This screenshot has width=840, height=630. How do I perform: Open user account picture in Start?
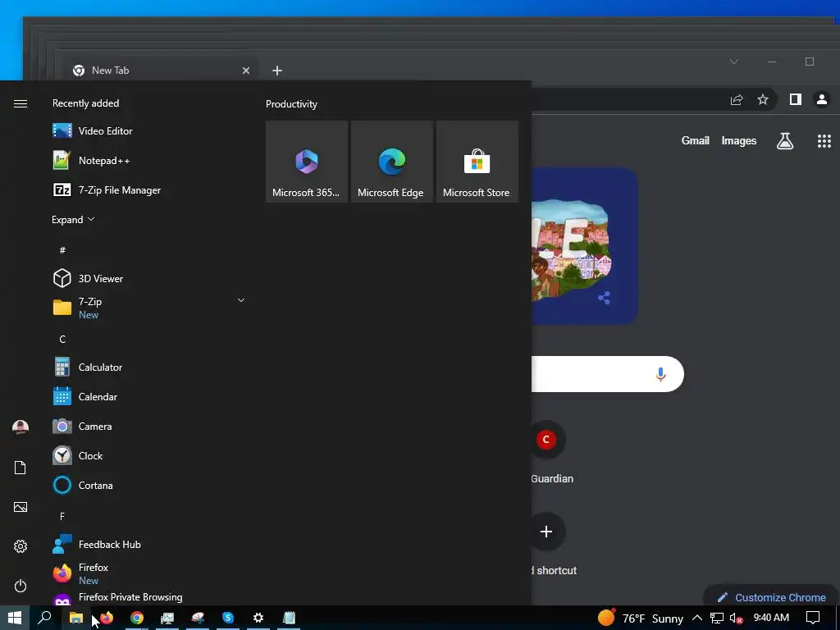point(21,427)
